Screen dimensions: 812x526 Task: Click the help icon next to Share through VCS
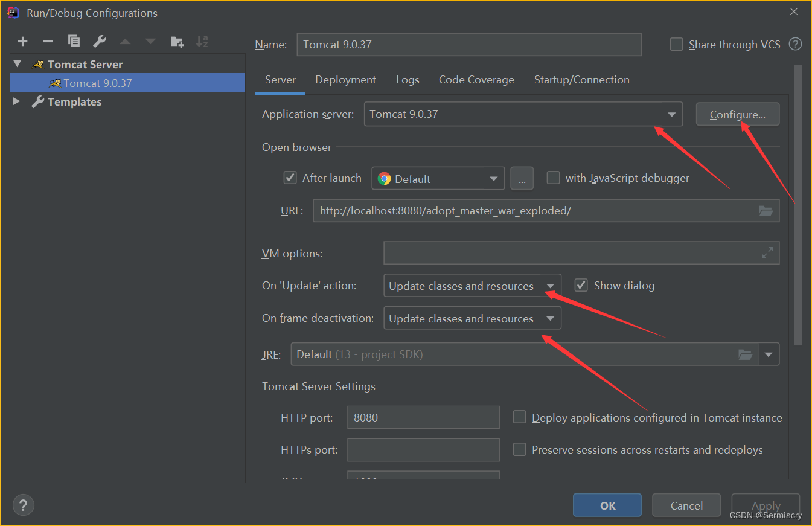[x=796, y=44]
